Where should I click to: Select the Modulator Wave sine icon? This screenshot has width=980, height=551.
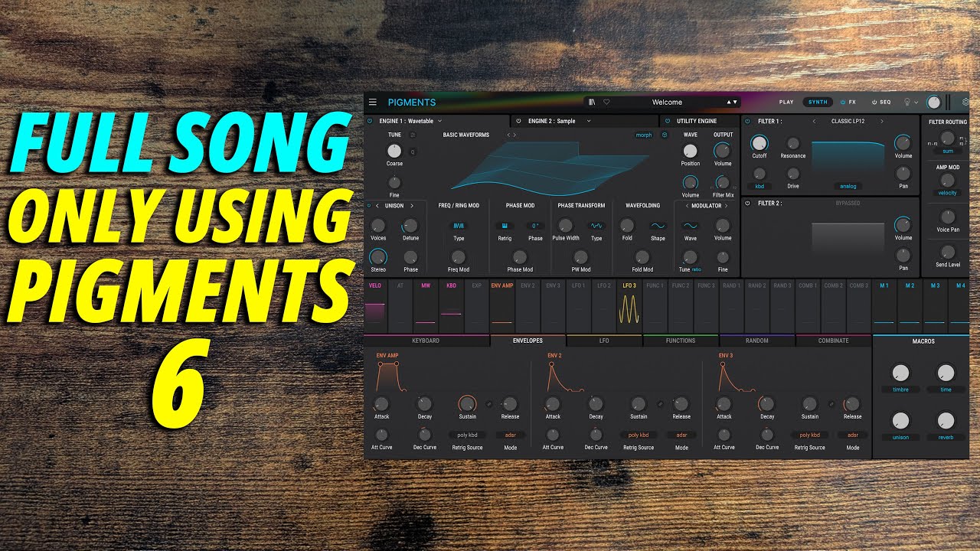(690, 226)
